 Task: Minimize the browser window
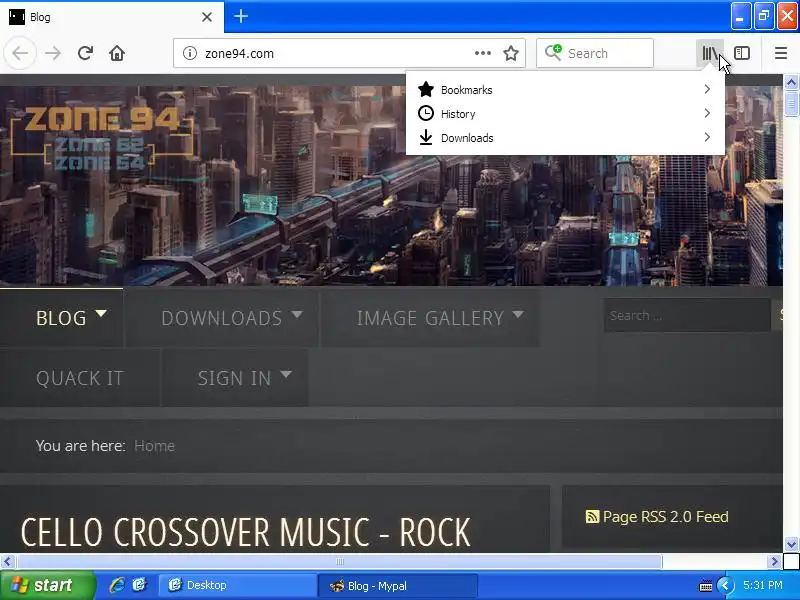tap(740, 17)
